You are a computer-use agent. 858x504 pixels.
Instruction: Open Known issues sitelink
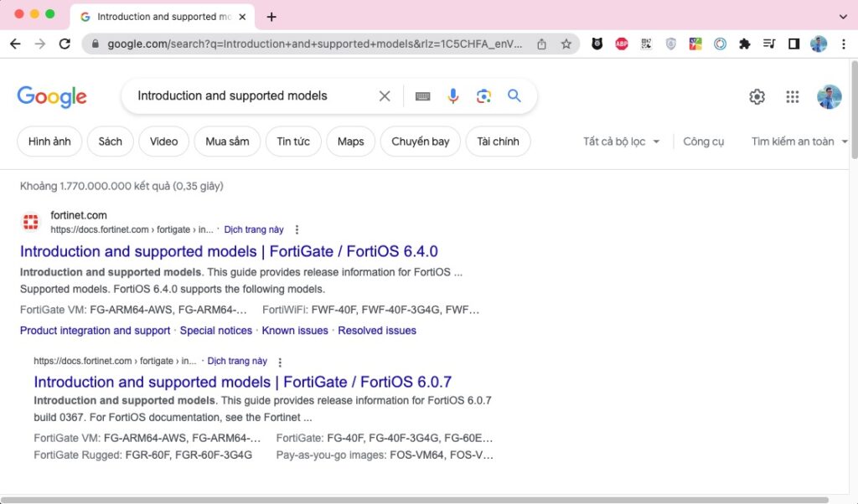pos(295,331)
